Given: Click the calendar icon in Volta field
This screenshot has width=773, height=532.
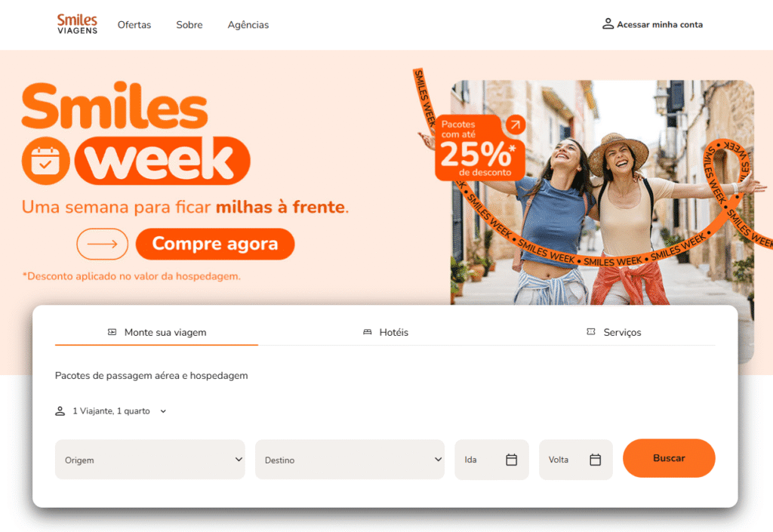Looking at the screenshot, I should coord(596,460).
